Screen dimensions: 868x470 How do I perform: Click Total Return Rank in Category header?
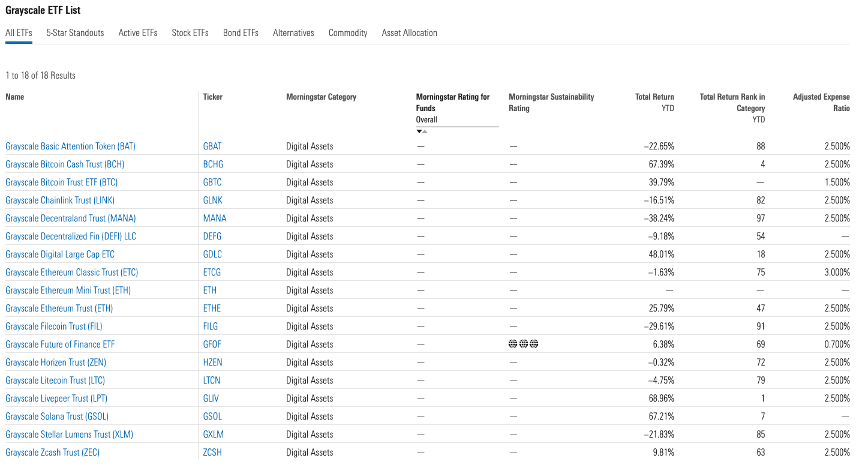coord(732,108)
